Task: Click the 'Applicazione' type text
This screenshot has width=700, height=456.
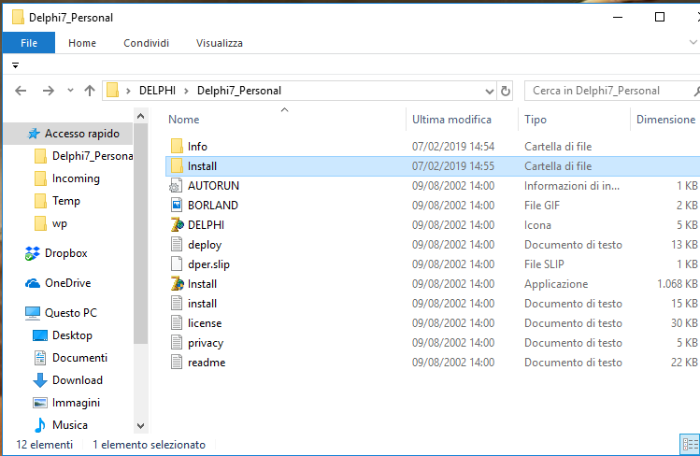Action: [556, 284]
